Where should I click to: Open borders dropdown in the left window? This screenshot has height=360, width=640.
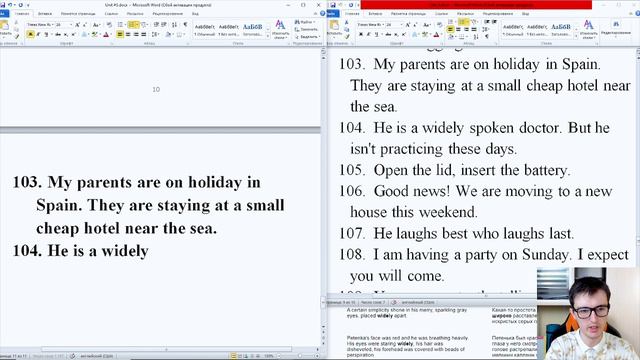coord(184,34)
